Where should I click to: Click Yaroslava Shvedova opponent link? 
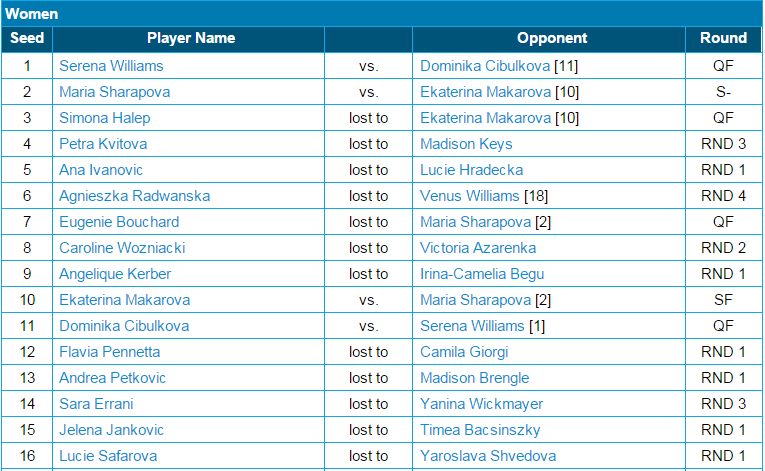(x=488, y=456)
